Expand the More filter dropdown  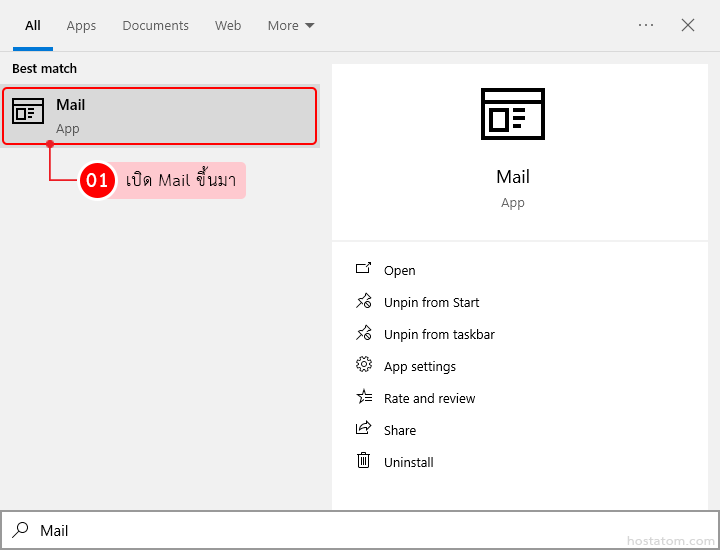tap(290, 26)
